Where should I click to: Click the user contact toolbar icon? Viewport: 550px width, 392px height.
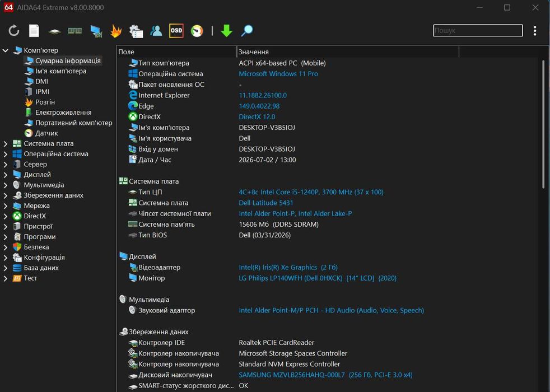coord(156,31)
